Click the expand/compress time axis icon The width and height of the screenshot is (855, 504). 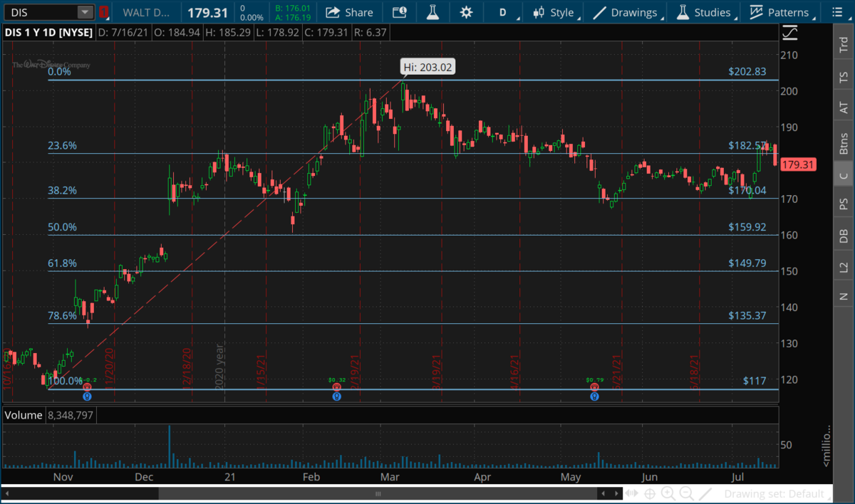(x=631, y=493)
